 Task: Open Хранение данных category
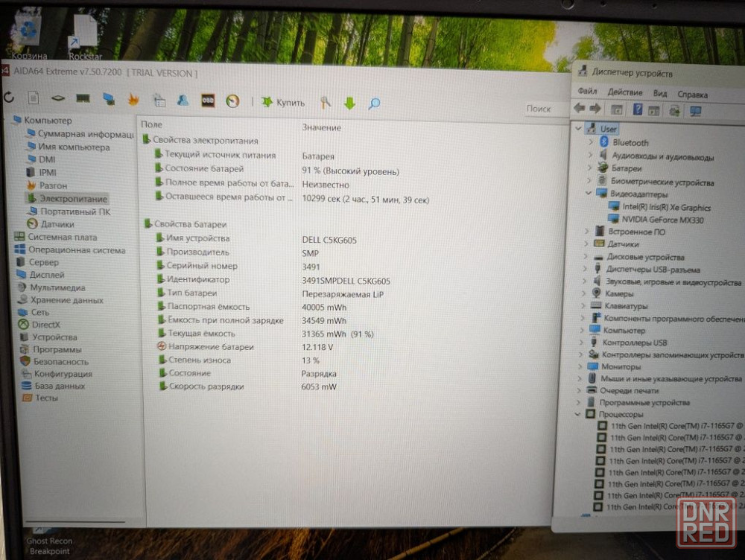[60, 299]
